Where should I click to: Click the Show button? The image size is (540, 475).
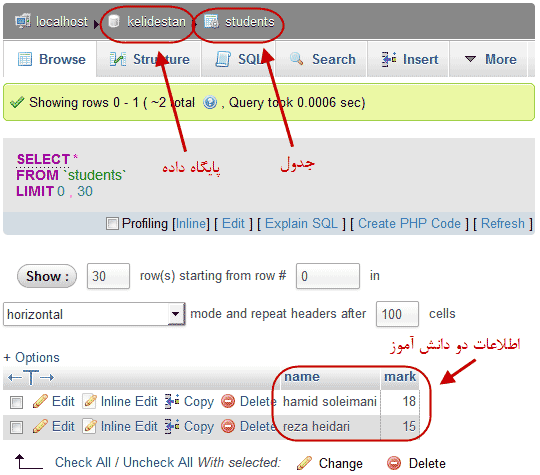(47, 276)
